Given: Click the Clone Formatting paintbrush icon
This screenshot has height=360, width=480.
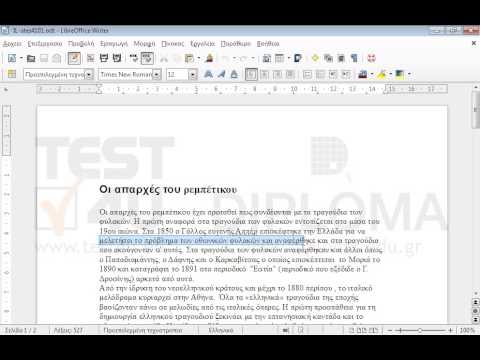Looking at the screenshot, I should click(209, 59).
